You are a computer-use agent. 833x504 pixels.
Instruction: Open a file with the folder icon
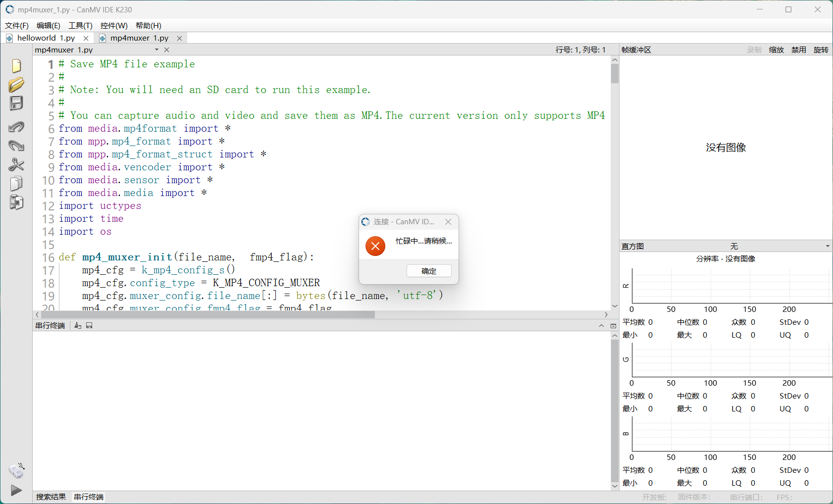click(x=16, y=85)
